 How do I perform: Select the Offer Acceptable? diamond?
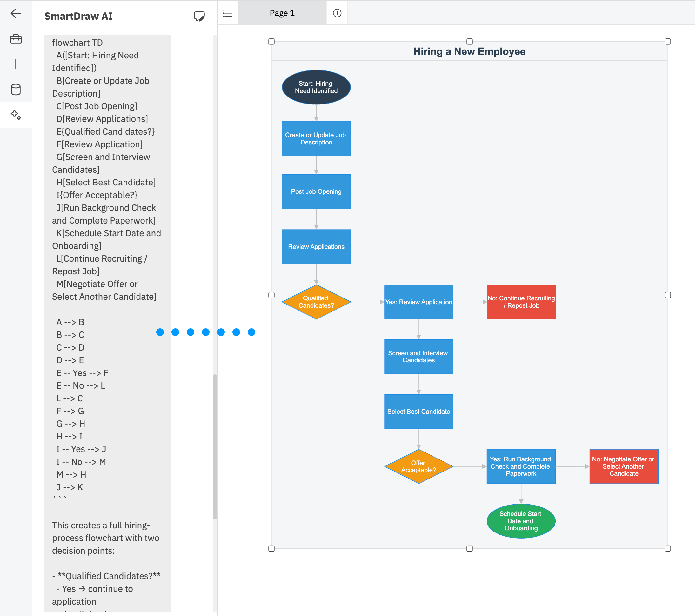(419, 466)
